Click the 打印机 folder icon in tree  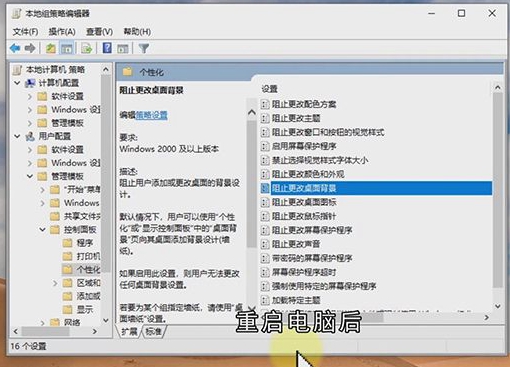(67, 256)
